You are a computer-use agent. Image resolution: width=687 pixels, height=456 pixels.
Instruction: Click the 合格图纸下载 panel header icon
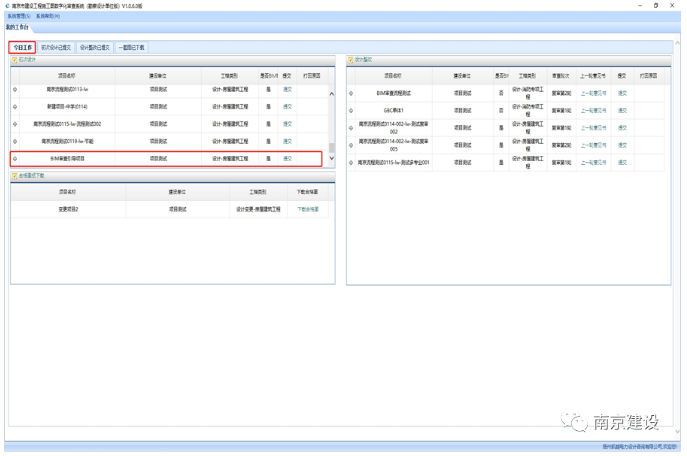click(14, 176)
